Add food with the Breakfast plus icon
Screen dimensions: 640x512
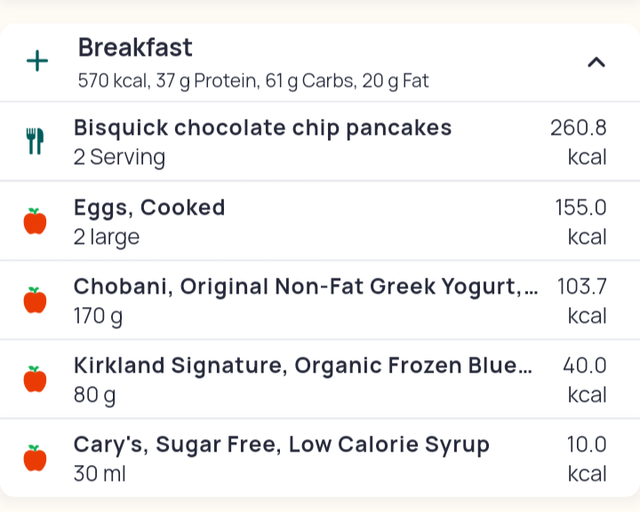click(37, 61)
